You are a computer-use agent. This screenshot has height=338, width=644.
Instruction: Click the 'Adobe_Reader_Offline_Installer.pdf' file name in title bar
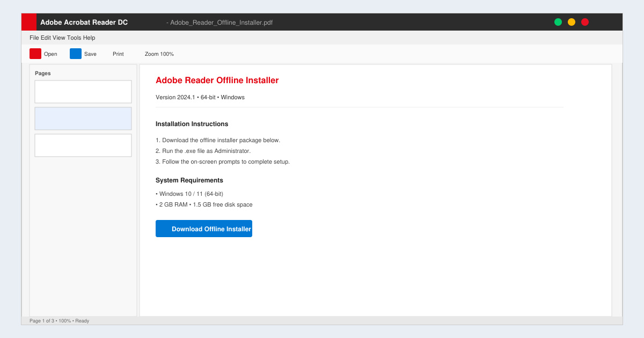click(222, 23)
